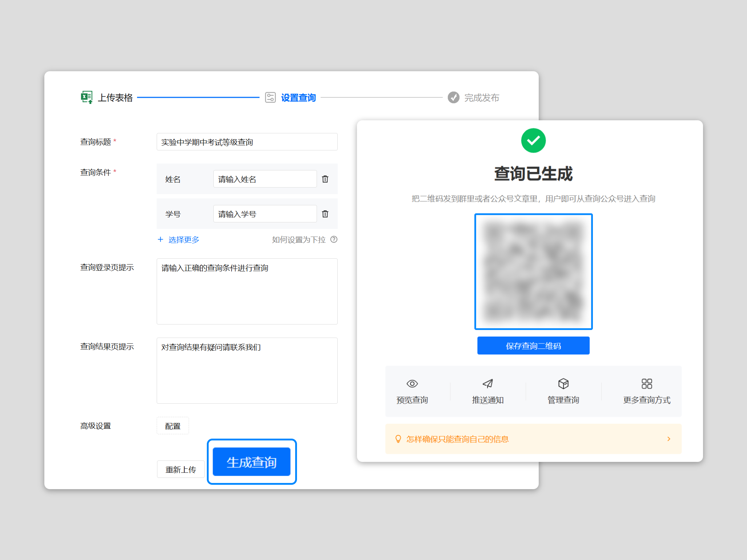Image resolution: width=747 pixels, height=560 pixels.
Task: Select the 设置查询 step label
Action: (298, 98)
